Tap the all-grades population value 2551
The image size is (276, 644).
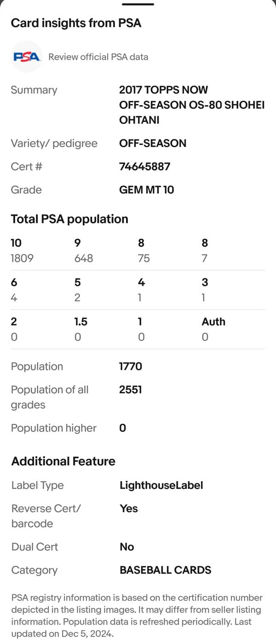pos(131,390)
